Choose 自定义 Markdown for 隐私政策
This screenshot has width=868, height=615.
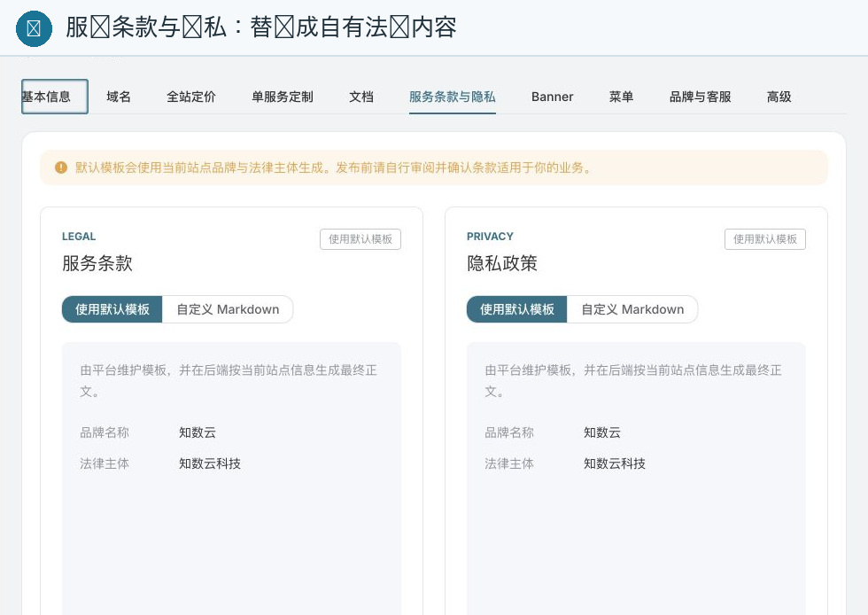[632, 309]
